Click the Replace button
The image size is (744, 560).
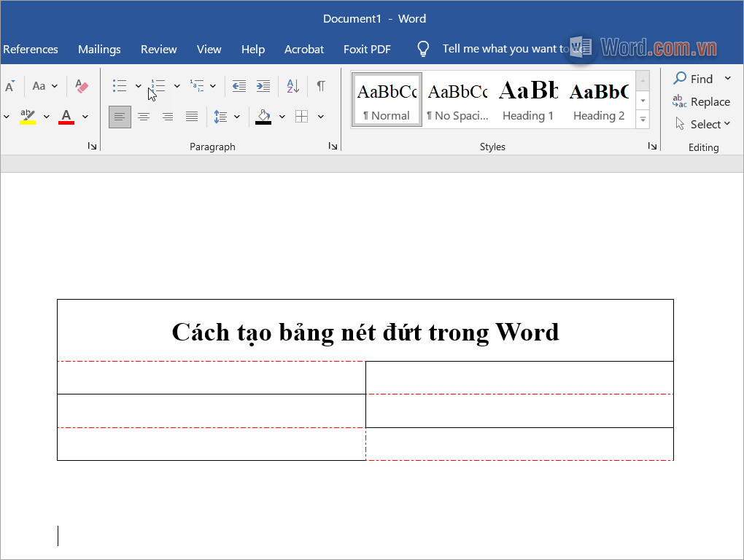point(702,102)
